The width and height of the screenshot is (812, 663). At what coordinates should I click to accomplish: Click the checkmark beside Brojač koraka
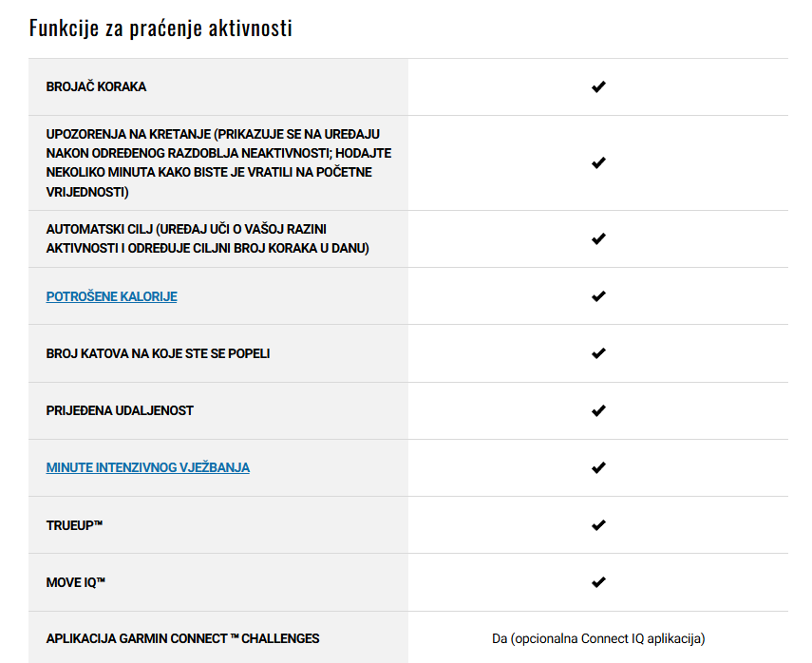(598, 86)
